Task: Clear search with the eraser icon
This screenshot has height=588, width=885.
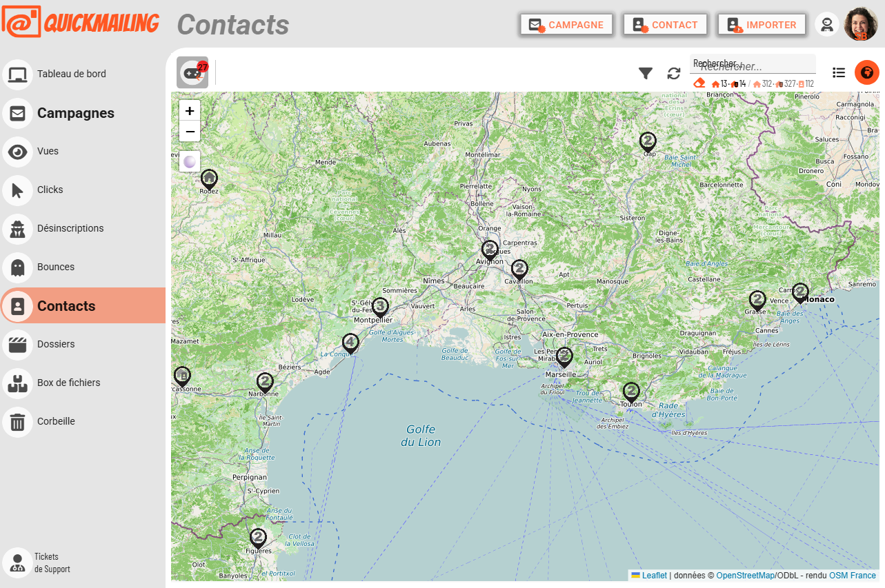Action: click(x=699, y=83)
